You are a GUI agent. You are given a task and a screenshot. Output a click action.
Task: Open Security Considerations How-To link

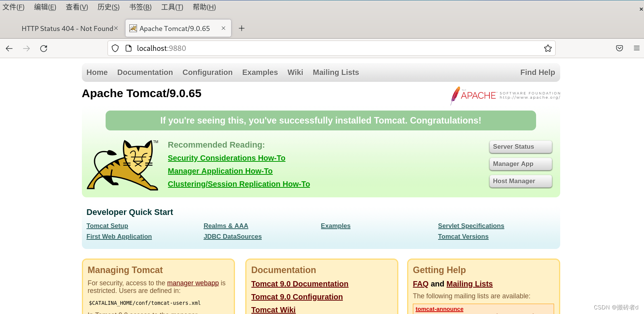pyautogui.click(x=227, y=158)
